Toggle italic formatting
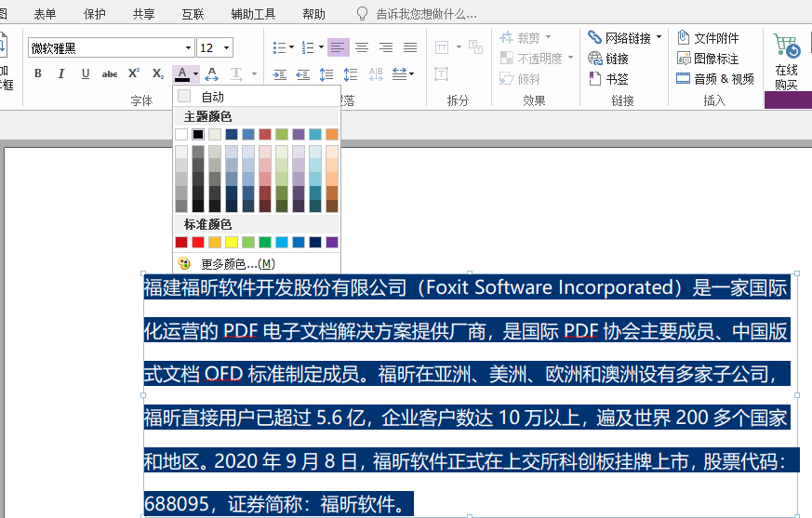This screenshot has width=812, height=518. tap(61, 73)
